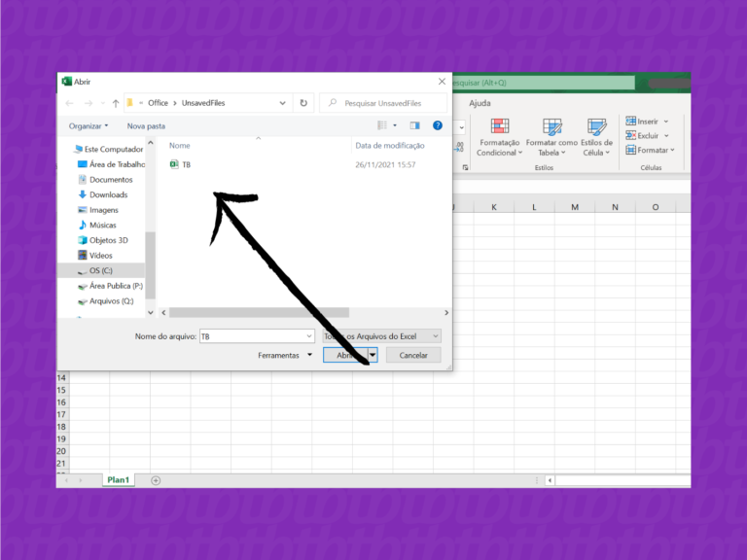Click navigation pane scroll up arrow
The width and height of the screenshot is (747, 560).
pyautogui.click(x=151, y=142)
